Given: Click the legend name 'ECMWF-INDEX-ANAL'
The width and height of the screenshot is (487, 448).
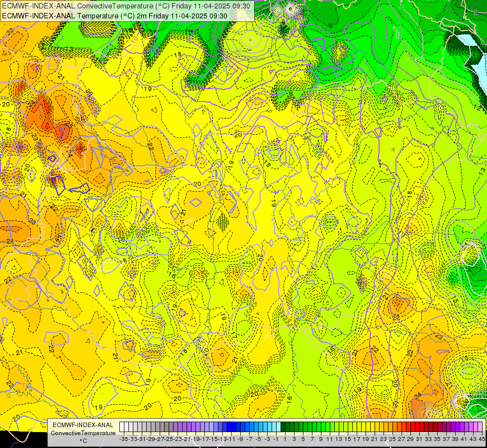Looking at the screenshot, I should click(x=83, y=425).
